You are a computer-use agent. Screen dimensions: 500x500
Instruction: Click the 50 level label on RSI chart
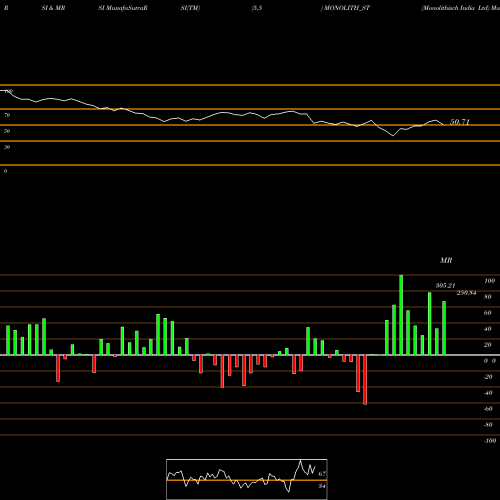coord(7,131)
